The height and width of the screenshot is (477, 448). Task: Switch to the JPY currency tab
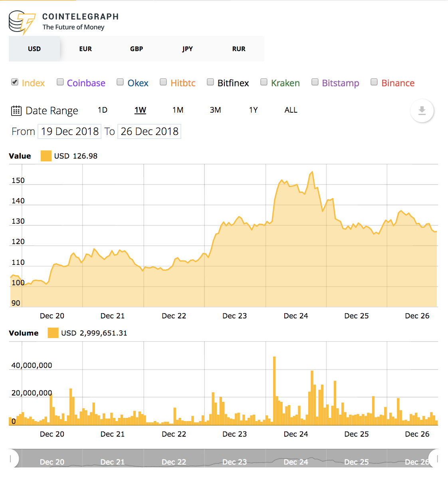click(x=188, y=49)
